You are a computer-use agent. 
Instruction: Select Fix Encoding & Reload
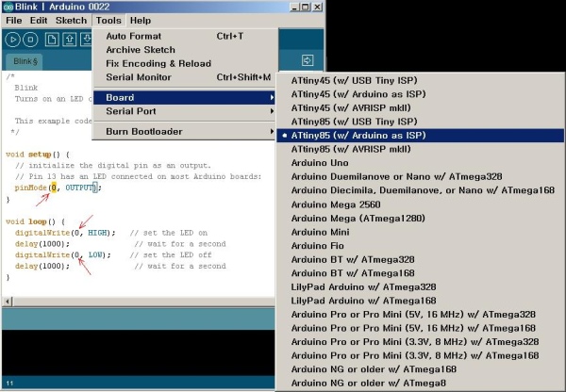[x=185, y=63]
